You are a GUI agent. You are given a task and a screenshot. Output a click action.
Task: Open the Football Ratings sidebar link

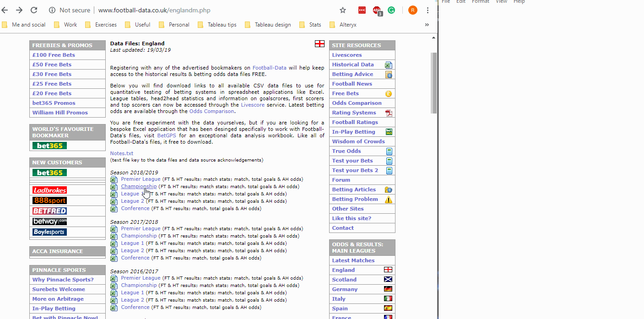[355, 122]
